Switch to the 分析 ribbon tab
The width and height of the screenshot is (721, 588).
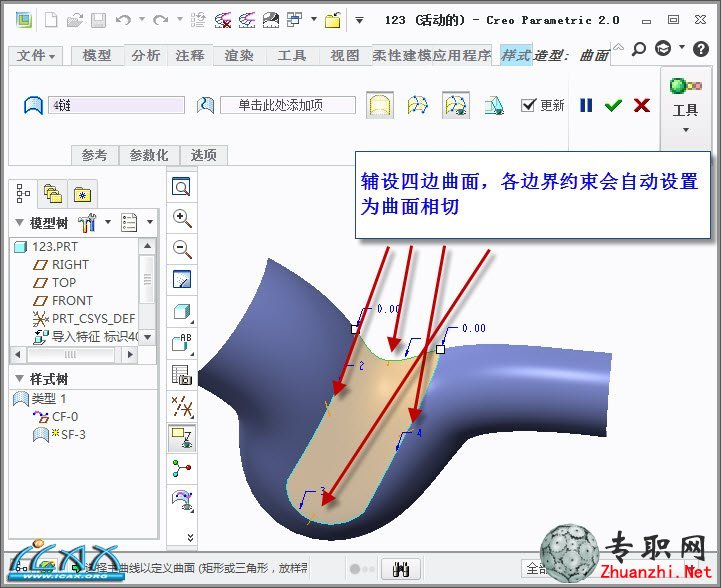click(x=146, y=56)
